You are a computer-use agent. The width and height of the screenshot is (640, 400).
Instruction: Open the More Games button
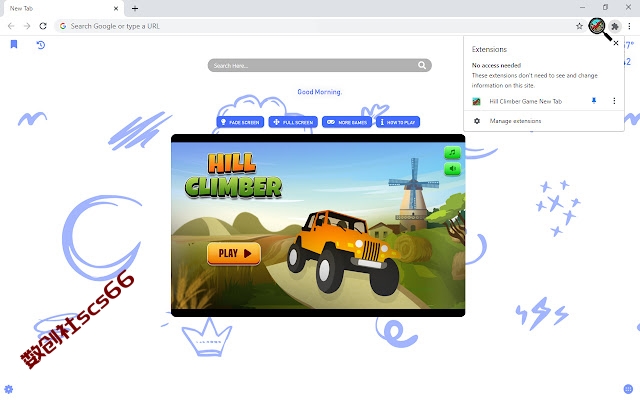pos(347,122)
